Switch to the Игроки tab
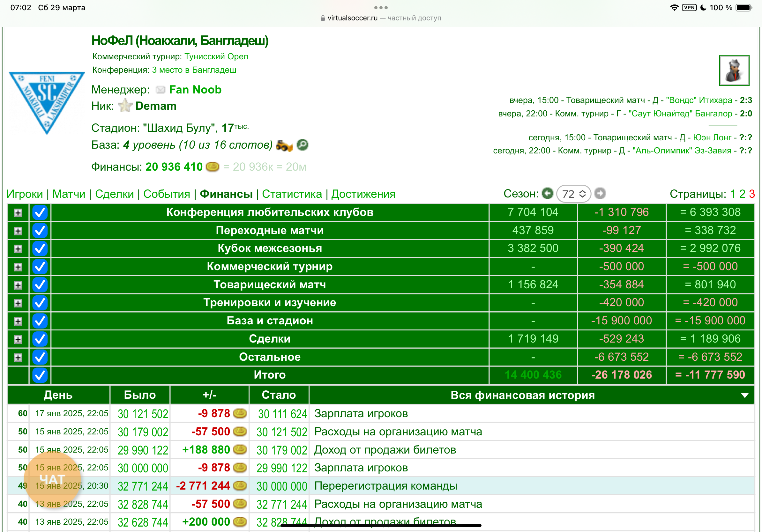This screenshot has width=762, height=532. [25, 194]
